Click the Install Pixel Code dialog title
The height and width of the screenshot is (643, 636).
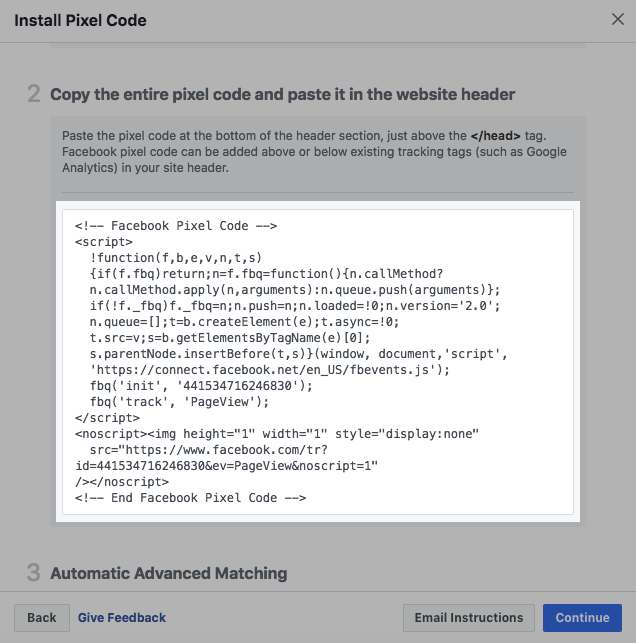80,21
